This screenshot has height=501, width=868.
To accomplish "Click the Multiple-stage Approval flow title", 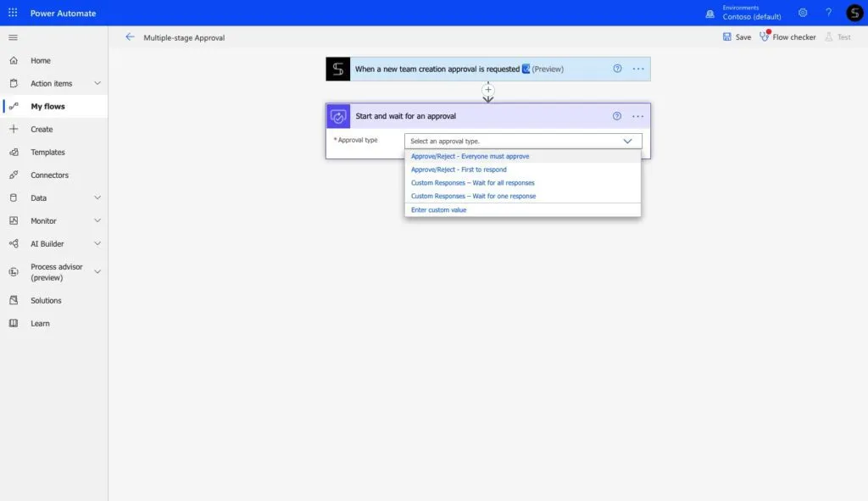I will tap(184, 37).
